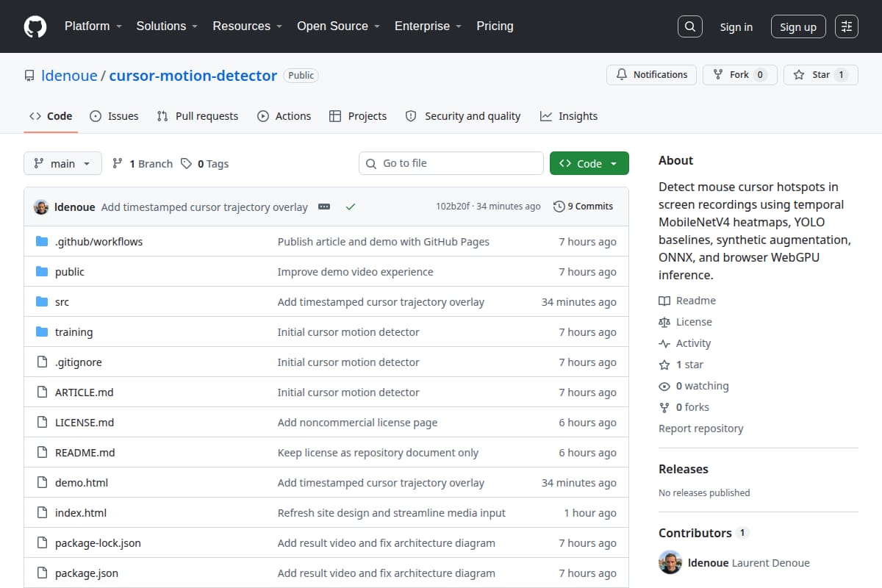Open the README.md file
Image resolution: width=882 pixels, height=588 pixels.
pos(85,453)
